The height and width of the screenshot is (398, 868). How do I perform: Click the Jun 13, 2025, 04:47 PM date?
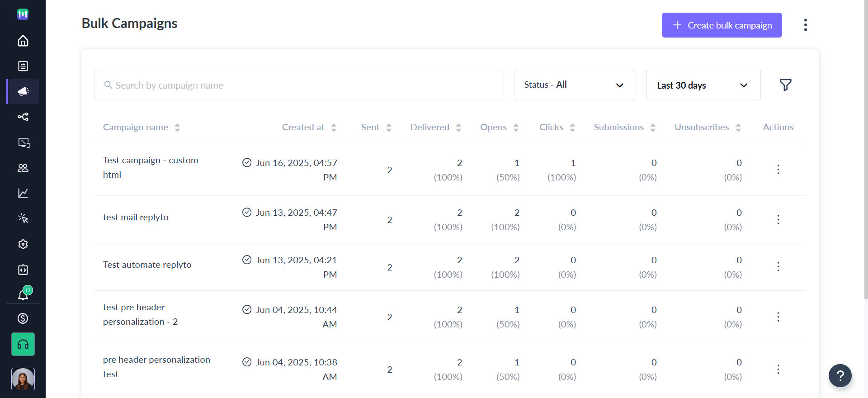297,219
